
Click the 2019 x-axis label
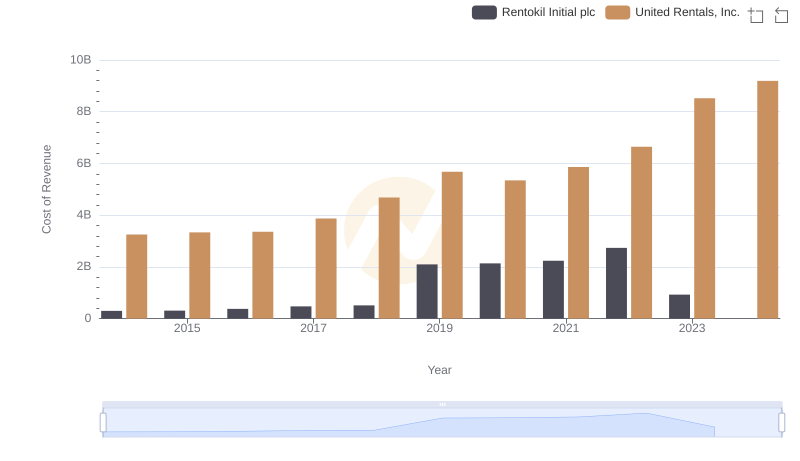[x=440, y=328]
